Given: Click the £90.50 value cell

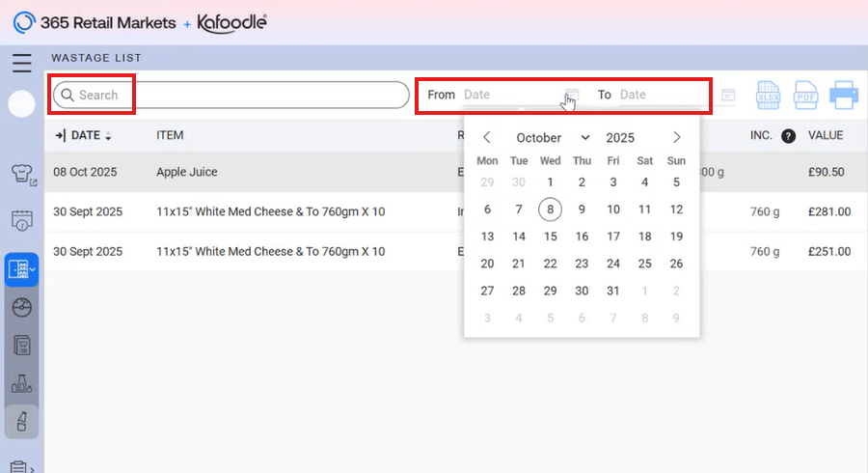Looking at the screenshot, I should [826, 172].
